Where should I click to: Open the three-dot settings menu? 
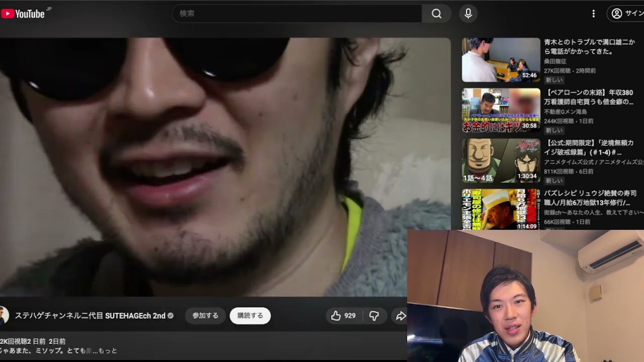click(594, 14)
